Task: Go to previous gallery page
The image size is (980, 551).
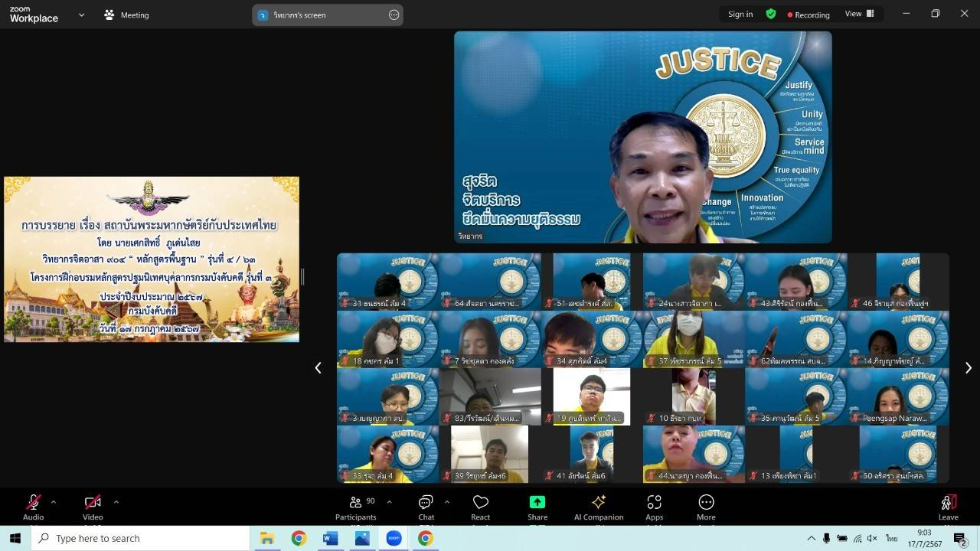Action: click(x=318, y=368)
